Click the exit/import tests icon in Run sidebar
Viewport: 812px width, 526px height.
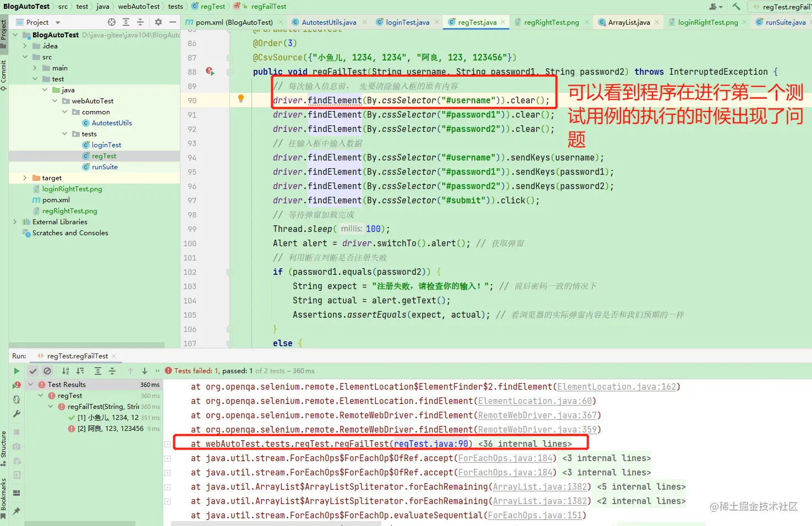coord(17,475)
